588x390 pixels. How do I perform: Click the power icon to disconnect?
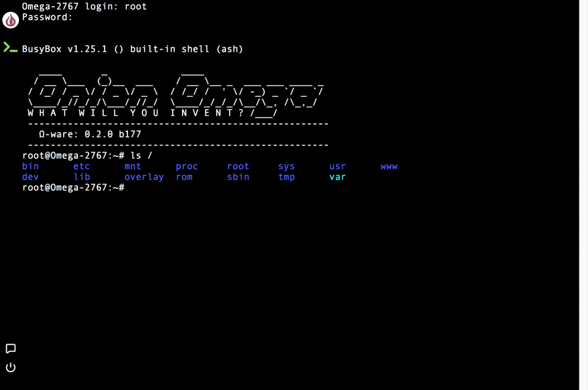[x=10, y=368]
